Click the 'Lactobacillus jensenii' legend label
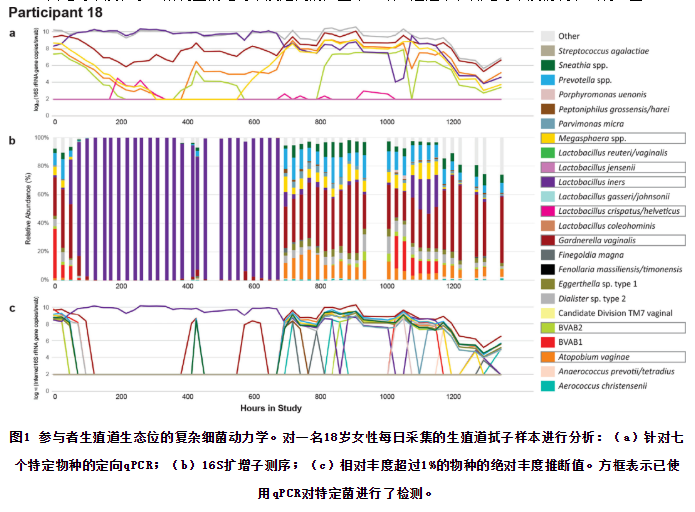695x512 pixels. [597, 168]
